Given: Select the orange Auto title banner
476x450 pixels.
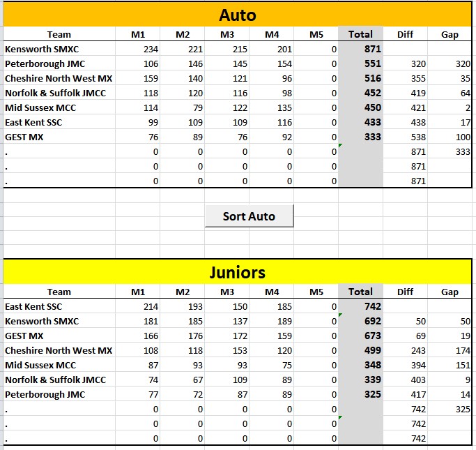Looking at the screenshot, I should [238, 15].
